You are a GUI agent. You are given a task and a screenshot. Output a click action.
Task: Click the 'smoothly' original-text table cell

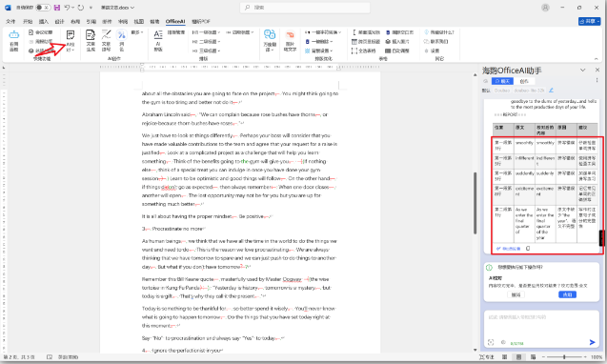point(524,146)
